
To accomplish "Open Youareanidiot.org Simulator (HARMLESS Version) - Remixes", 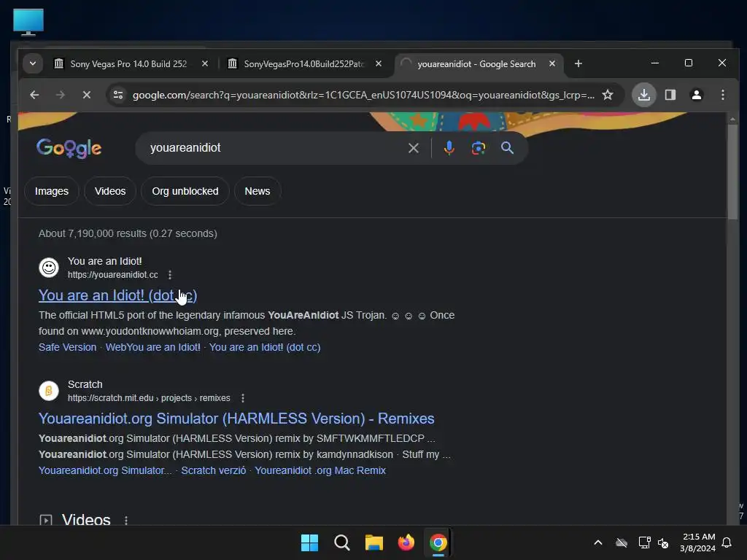I will [x=236, y=419].
